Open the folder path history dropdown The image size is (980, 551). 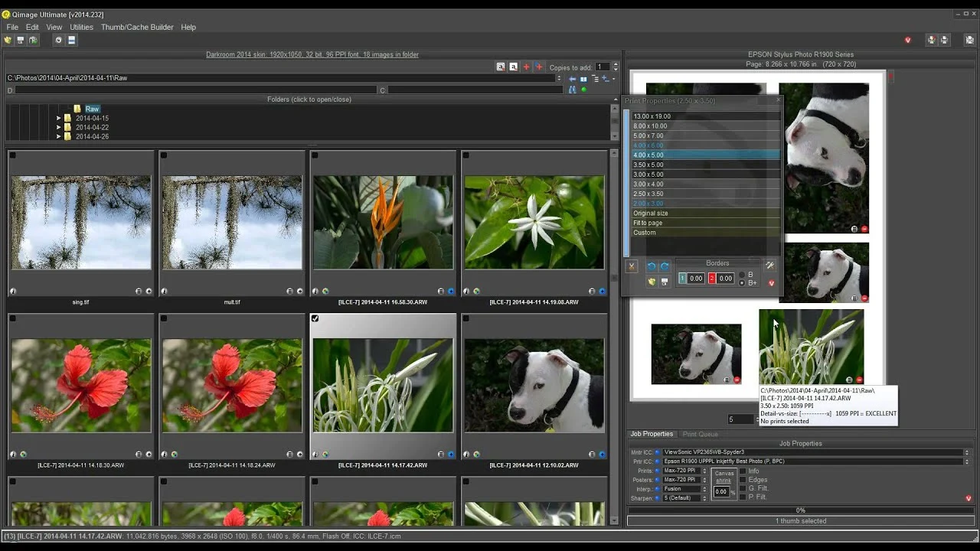click(x=559, y=78)
